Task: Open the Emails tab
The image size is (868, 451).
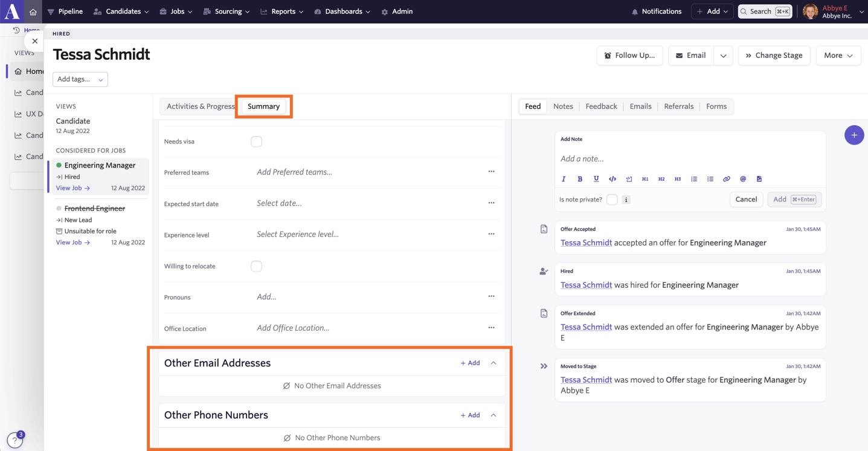Action: [x=640, y=106]
